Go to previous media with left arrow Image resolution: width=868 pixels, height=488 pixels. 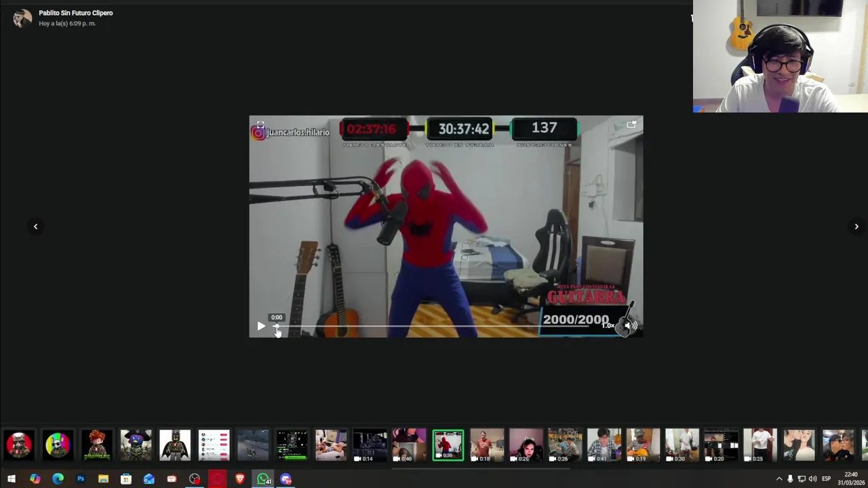[x=35, y=227]
